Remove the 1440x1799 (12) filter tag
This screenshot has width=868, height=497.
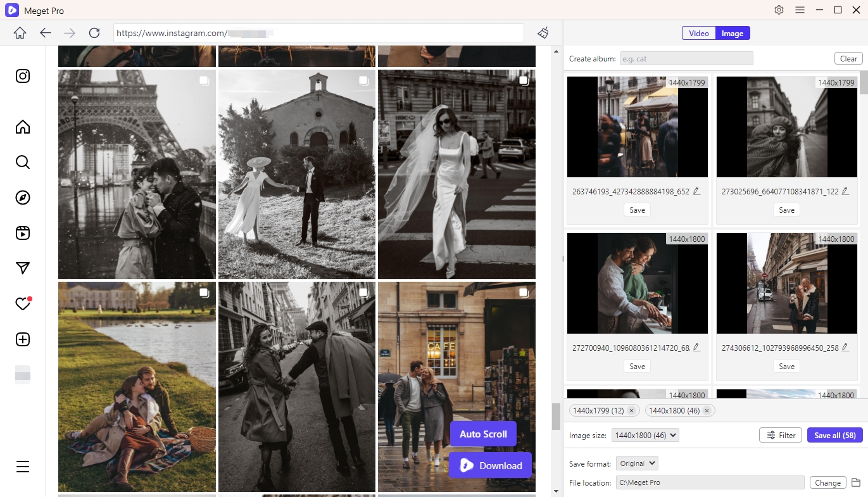pyautogui.click(x=631, y=411)
